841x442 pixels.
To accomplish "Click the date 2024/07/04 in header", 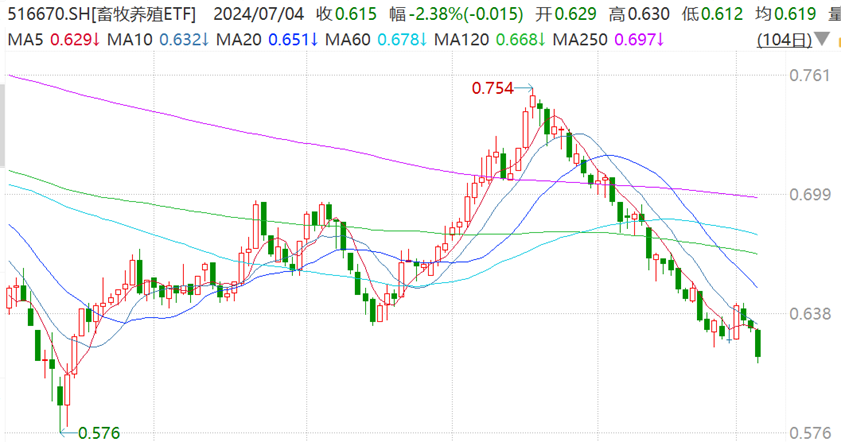I will (x=258, y=15).
